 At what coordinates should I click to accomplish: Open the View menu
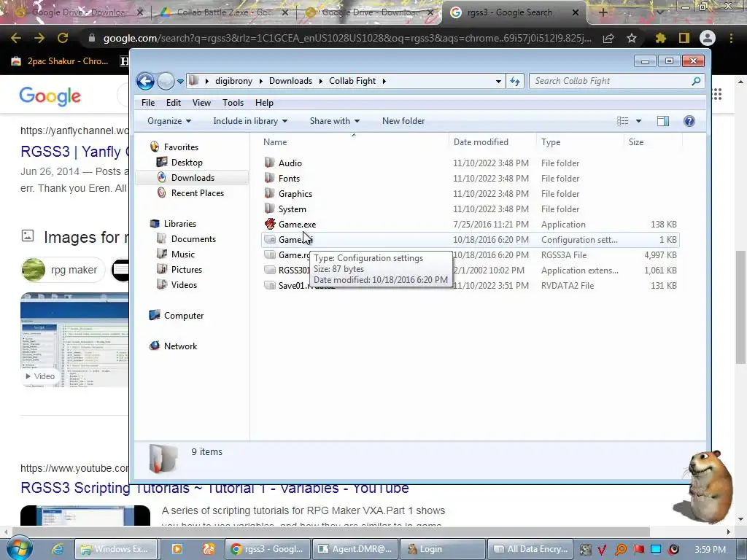pos(201,103)
